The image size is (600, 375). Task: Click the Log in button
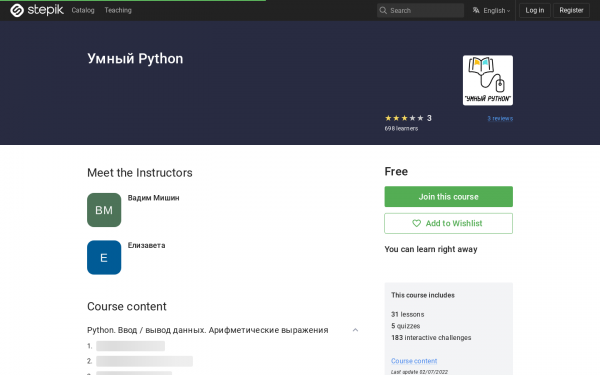coord(535,10)
